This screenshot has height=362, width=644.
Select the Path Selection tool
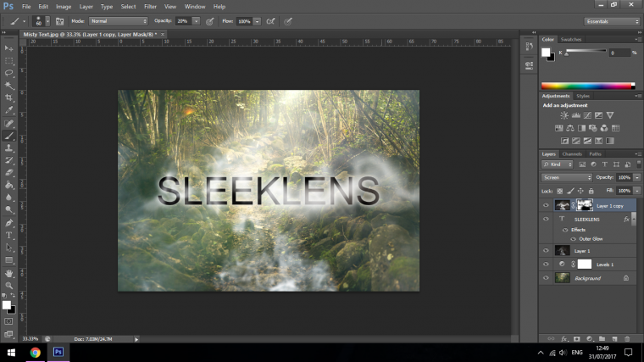[x=8, y=248]
